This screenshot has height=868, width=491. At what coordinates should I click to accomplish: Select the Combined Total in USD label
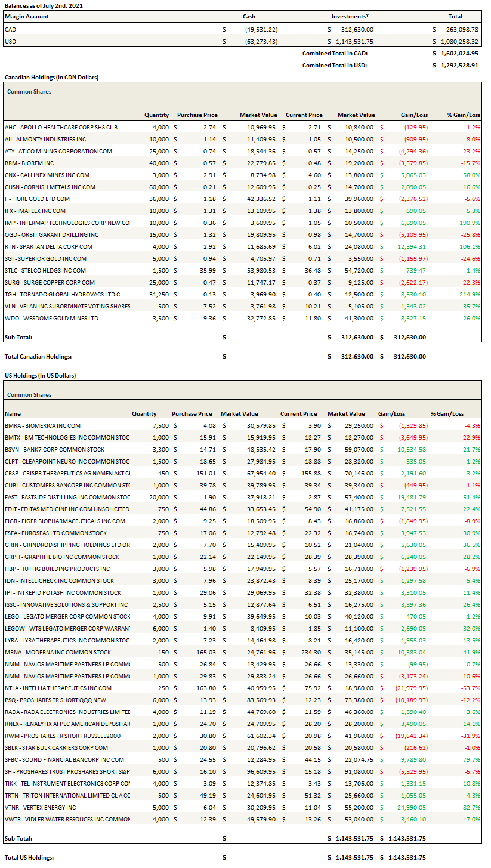pos(335,65)
